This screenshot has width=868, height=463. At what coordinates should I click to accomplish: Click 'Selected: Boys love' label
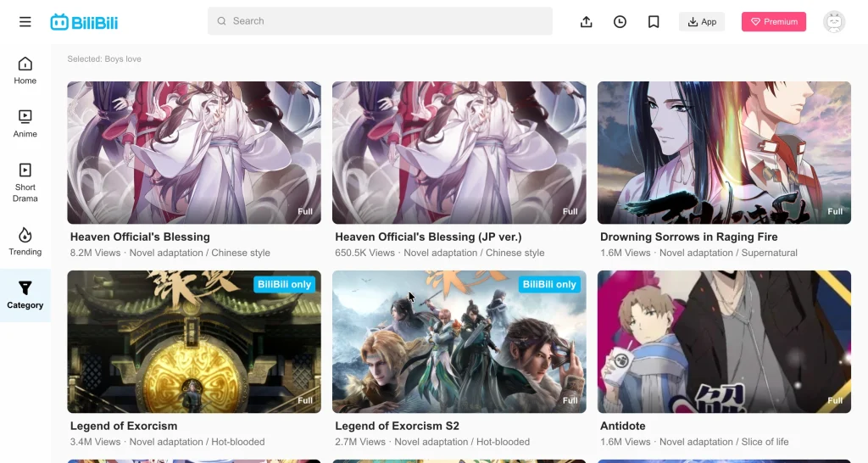pyautogui.click(x=104, y=59)
